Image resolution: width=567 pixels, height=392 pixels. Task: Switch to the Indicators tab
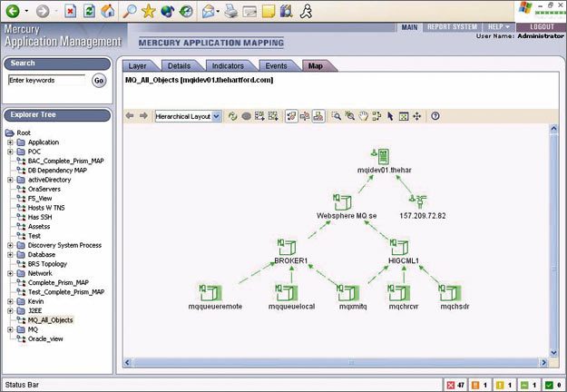pyautogui.click(x=228, y=66)
